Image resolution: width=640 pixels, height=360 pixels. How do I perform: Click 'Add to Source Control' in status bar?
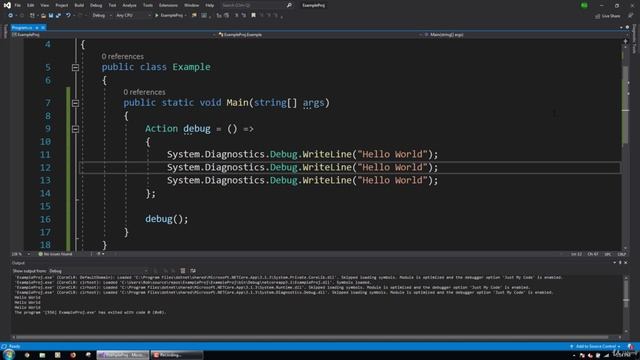(x=596, y=347)
